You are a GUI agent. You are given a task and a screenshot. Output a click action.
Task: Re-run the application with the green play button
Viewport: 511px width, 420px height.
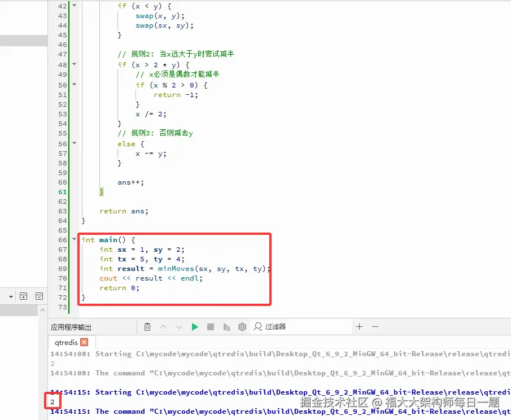click(195, 327)
